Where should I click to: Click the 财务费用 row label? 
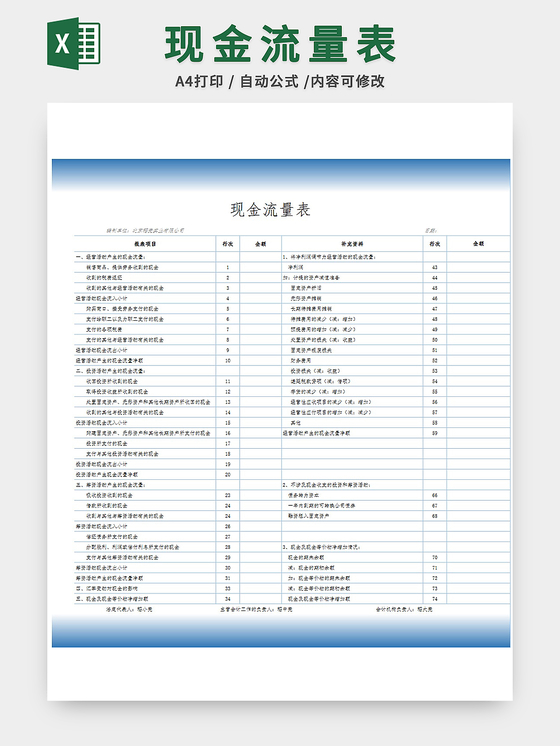click(x=301, y=361)
